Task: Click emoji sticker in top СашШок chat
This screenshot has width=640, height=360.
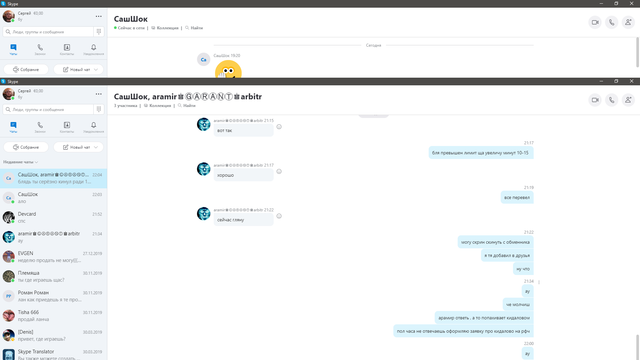Action: 228,69
